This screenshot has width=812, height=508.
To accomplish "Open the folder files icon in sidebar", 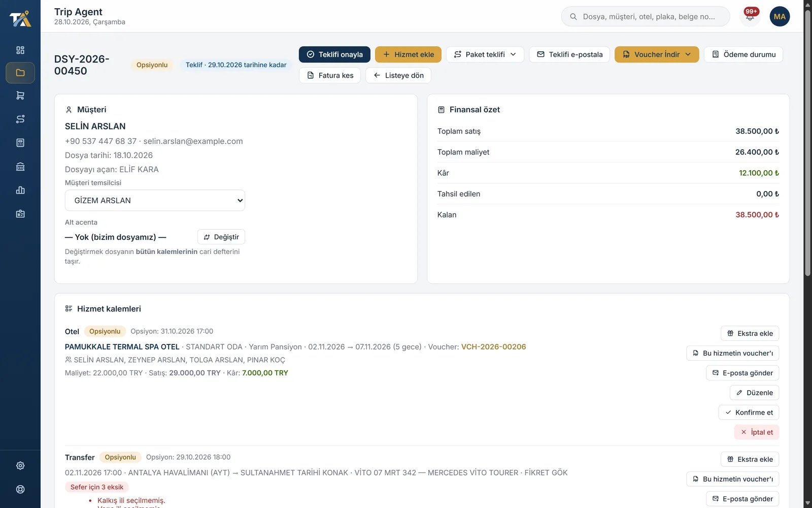I will tap(20, 73).
